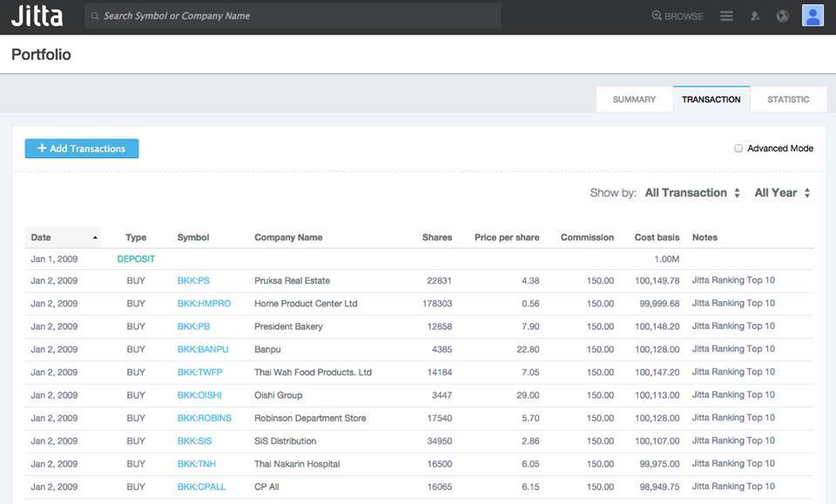Click the Home Product Center Ltd name
The image size is (836, 504).
pyautogui.click(x=306, y=303)
